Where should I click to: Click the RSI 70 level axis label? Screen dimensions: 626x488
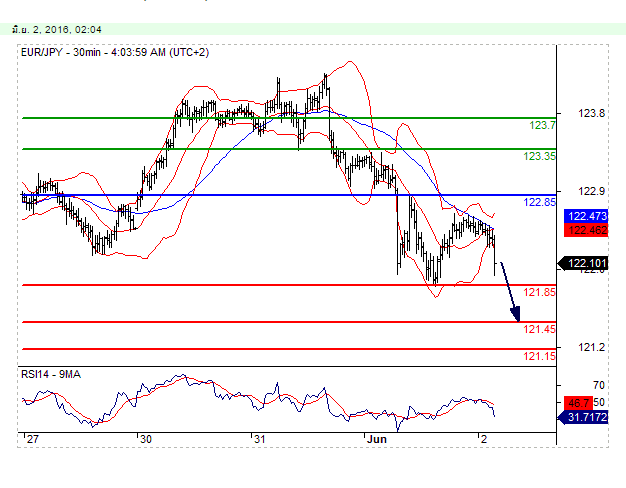tap(599, 385)
